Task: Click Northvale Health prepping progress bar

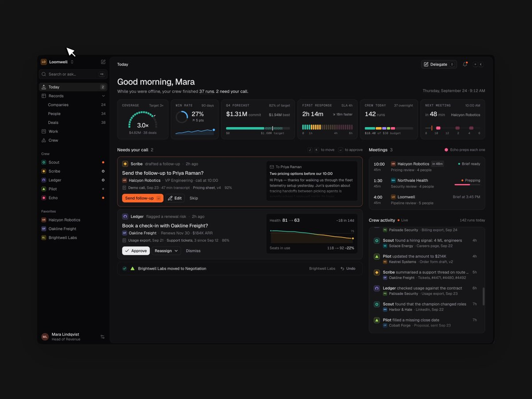Action: [467, 185]
